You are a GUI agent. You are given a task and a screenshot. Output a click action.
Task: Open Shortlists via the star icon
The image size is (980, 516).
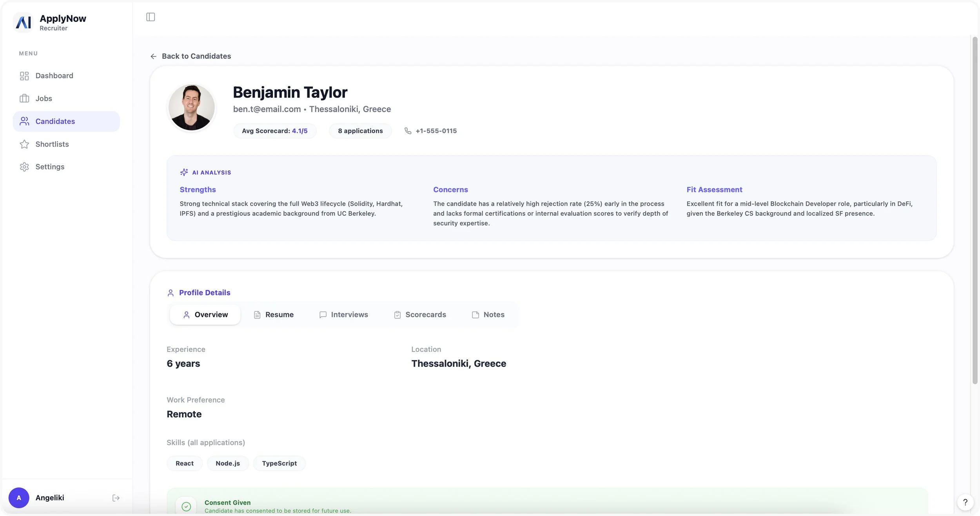pyautogui.click(x=24, y=144)
